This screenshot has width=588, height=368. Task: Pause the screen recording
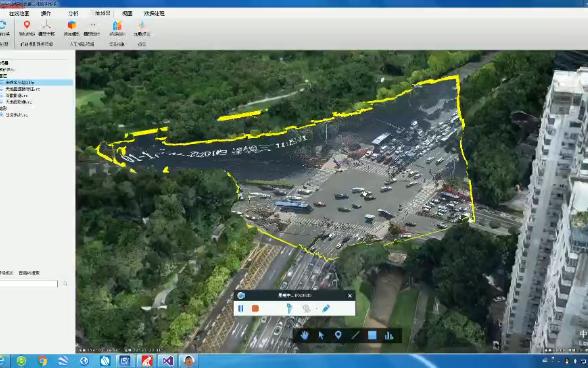pyautogui.click(x=241, y=308)
